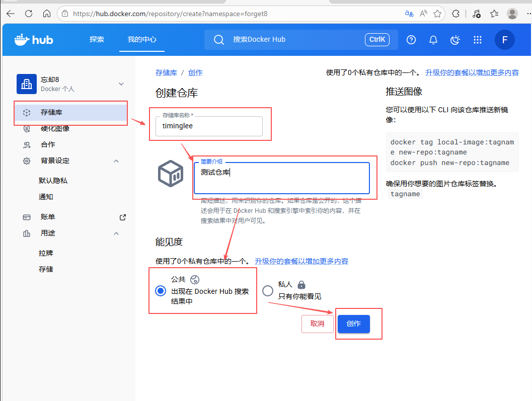
Task: Click the read aloud icon in address bar
Action: coord(423,14)
